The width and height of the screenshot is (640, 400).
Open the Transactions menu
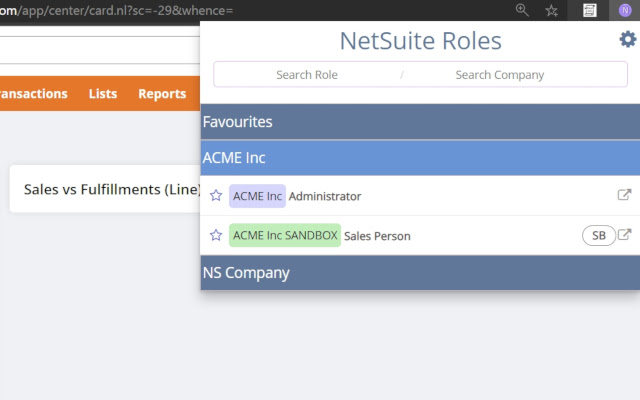(x=34, y=94)
